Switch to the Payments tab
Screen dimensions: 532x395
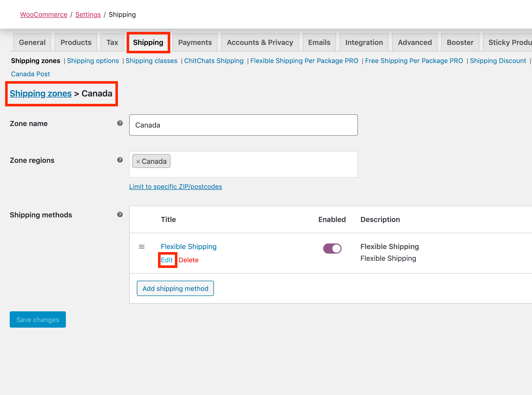195,42
